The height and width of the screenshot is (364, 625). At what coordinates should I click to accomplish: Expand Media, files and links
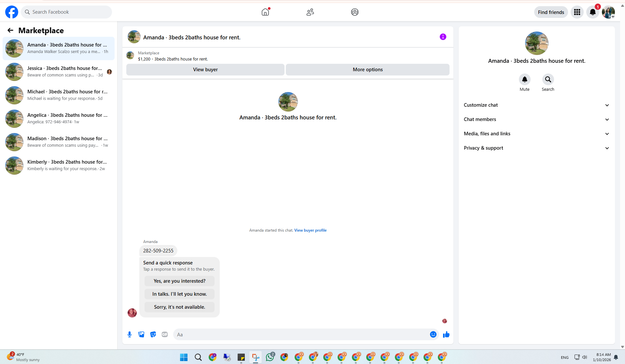(536, 134)
